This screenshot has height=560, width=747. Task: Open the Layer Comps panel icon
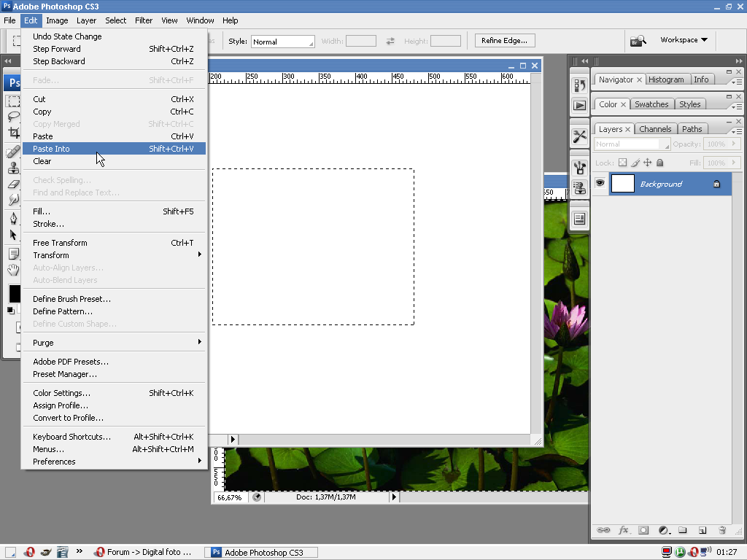(580, 219)
